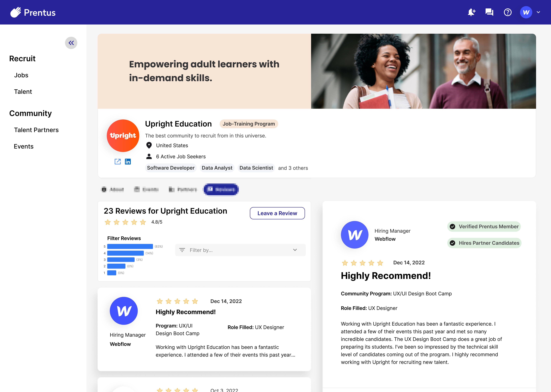Filter reviews by the 2-star bar
Viewport: 551px width, 392px height.
(116, 266)
